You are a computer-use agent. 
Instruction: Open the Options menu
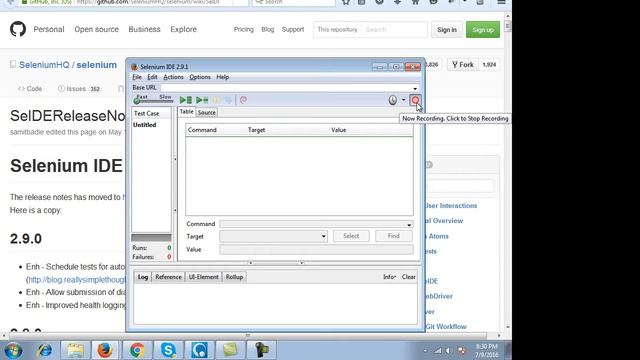click(x=200, y=77)
